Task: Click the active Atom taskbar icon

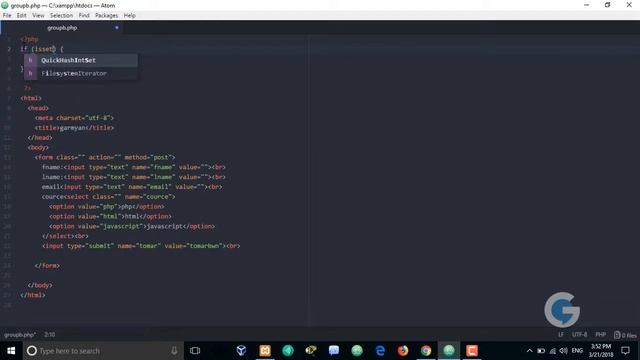Action: click(449, 351)
